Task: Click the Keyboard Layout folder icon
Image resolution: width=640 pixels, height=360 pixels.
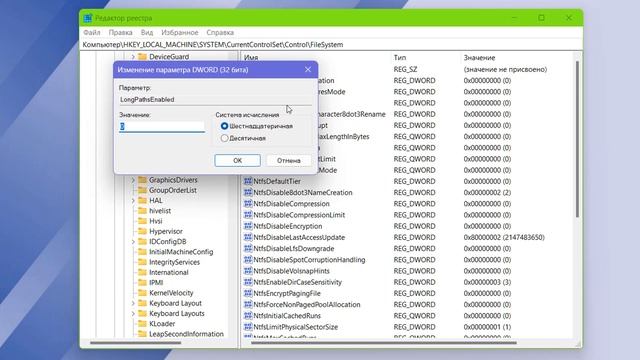Action: [x=142, y=303]
